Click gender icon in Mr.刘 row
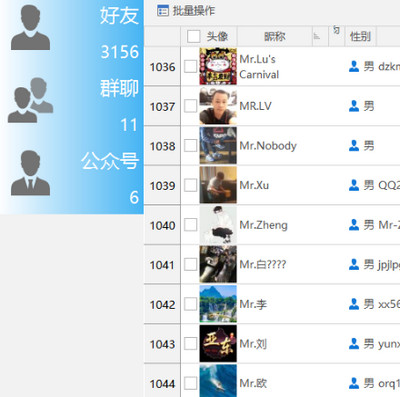Screen dimensions: 400x397 354,343
